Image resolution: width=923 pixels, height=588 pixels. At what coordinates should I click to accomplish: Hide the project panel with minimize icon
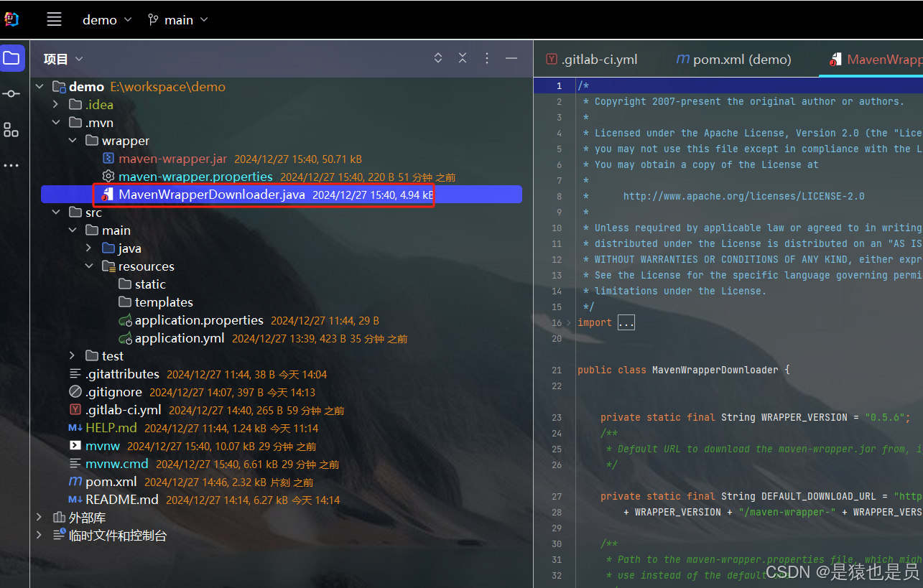point(511,58)
